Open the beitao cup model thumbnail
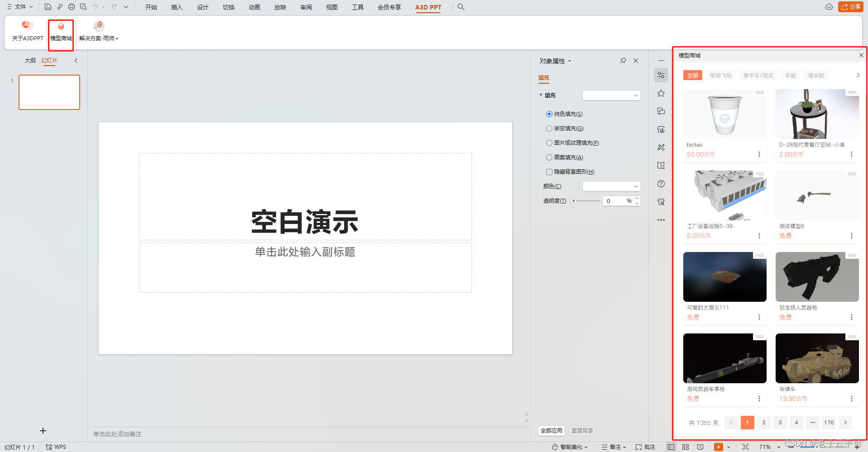Image resolution: width=868 pixels, height=452 pixels. [x=724, y=114]
